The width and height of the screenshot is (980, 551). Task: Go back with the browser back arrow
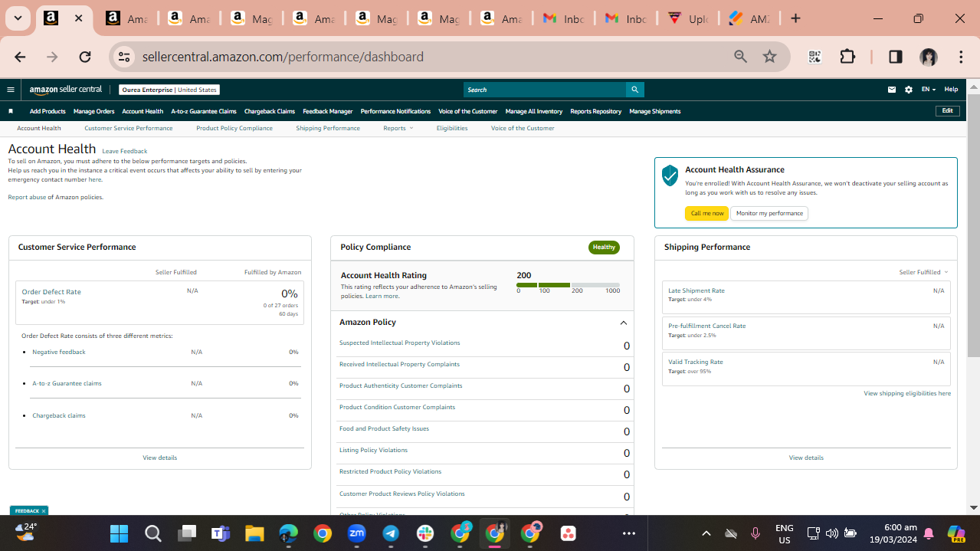pos(20,57)
